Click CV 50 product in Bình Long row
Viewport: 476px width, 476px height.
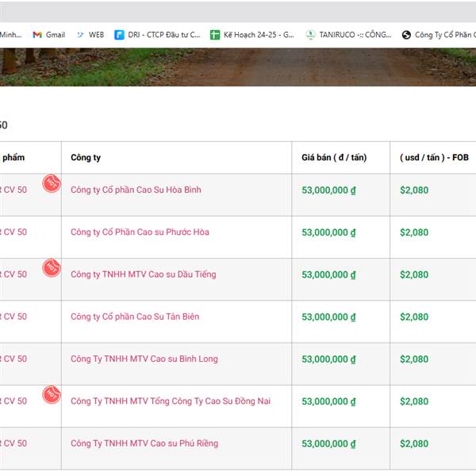click(x=13, y=359)
